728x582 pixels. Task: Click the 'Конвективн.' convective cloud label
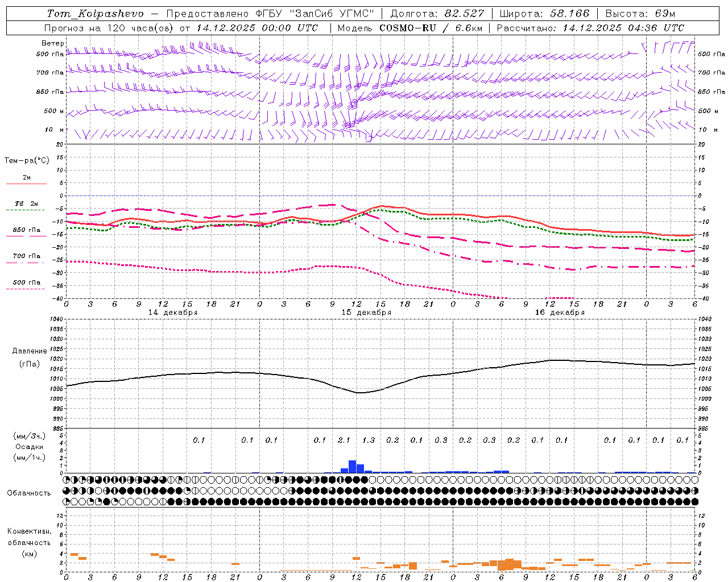pyautogui.click(x=29, y=531)
